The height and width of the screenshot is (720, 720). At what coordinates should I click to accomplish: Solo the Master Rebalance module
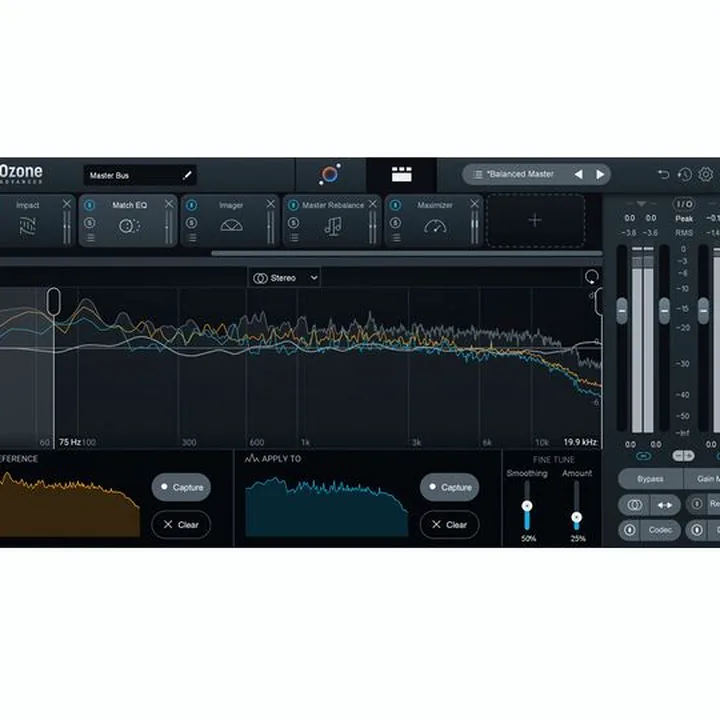(x=293, y=223)
